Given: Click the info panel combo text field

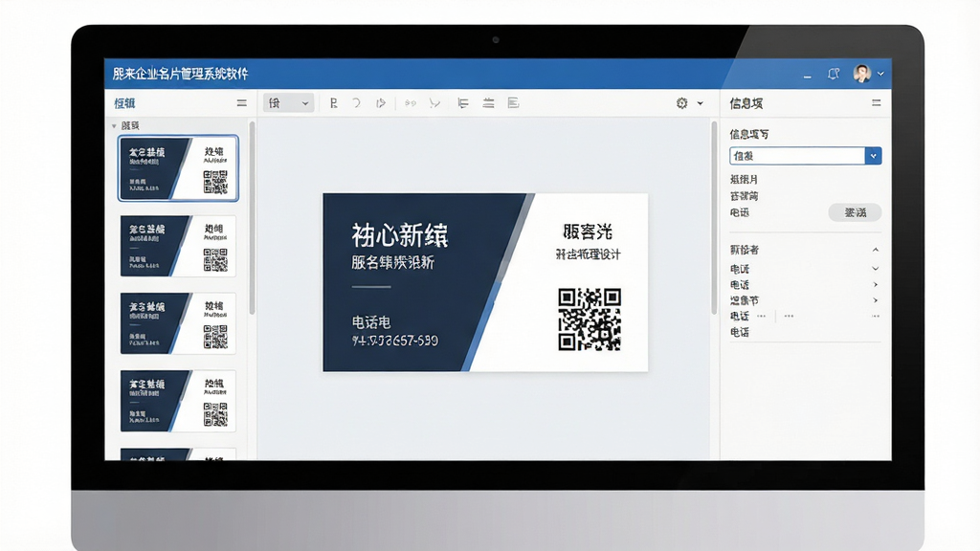Looking at the screenshot, I should (797, 156).
